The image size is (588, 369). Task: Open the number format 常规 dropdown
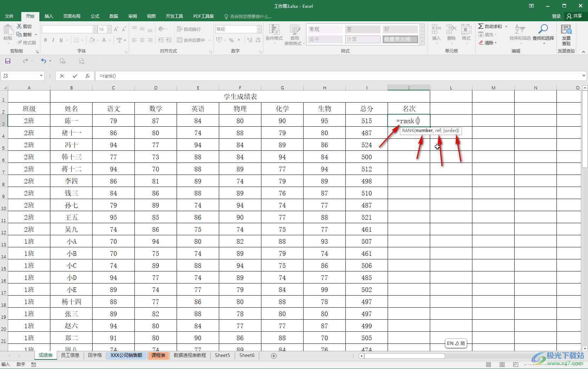pos(259,29)
